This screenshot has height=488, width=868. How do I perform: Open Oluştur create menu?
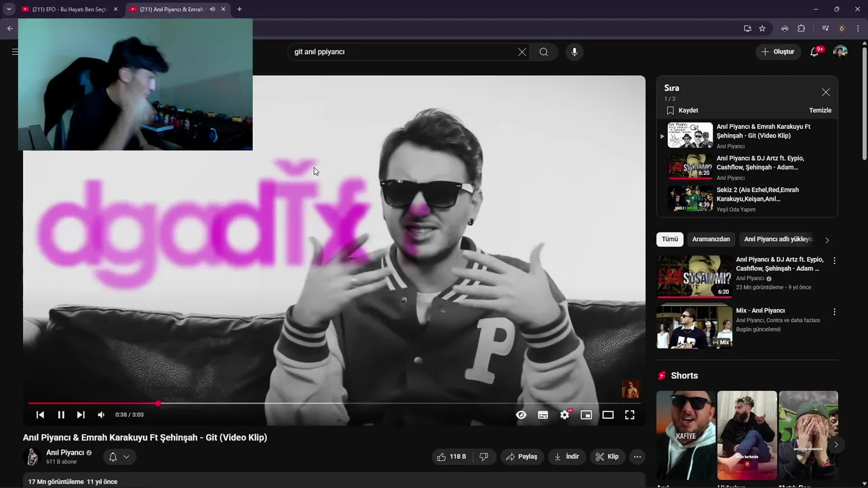pos(778,52)
